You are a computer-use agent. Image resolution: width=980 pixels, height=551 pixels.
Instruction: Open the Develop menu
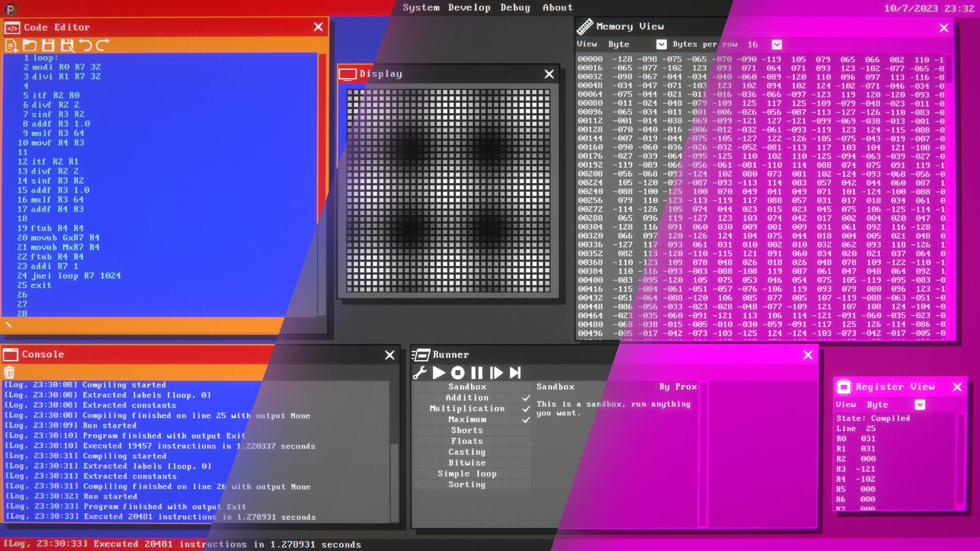(469, 7)
